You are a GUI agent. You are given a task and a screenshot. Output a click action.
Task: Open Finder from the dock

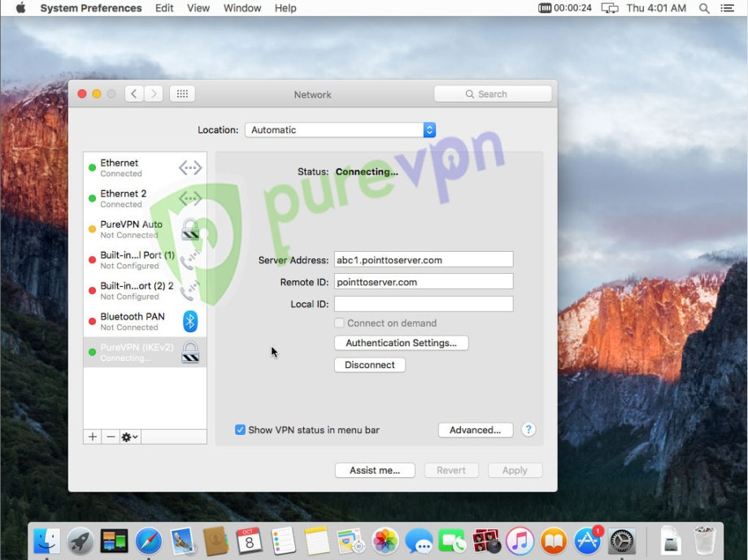47,541
